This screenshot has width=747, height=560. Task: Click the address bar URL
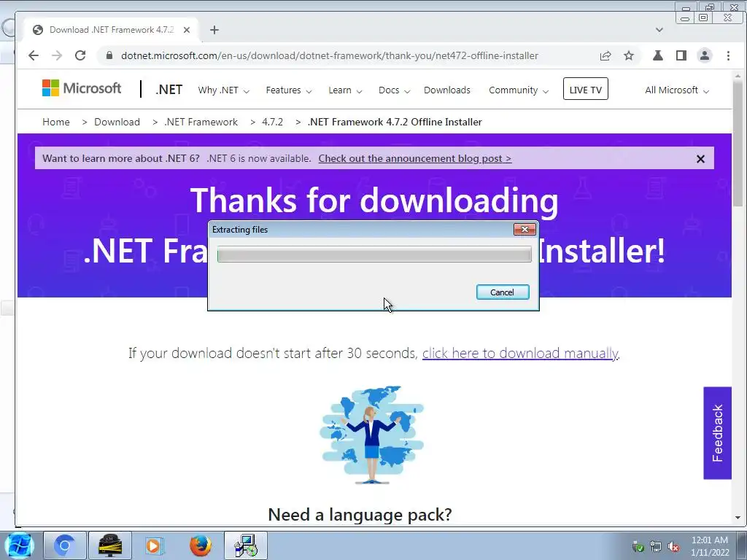[x=330, y=55]
